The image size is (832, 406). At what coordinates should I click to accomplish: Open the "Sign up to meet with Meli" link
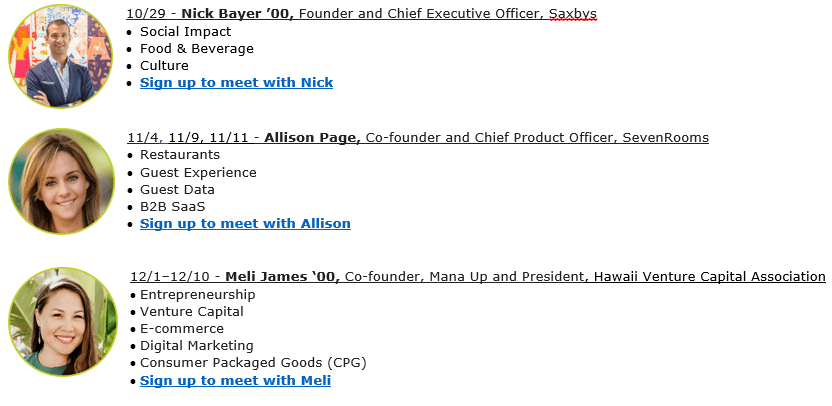[x=235, y=380]
